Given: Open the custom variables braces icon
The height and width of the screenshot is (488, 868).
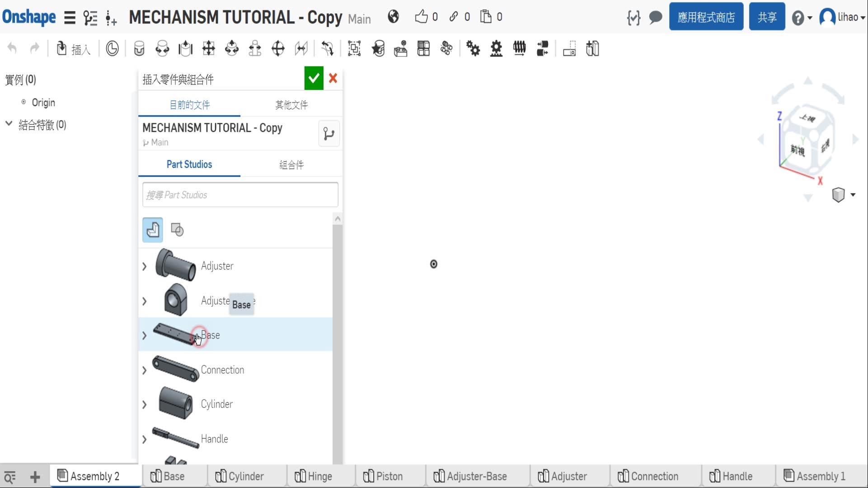Looking at the screenshot, I should click(633, 18).
